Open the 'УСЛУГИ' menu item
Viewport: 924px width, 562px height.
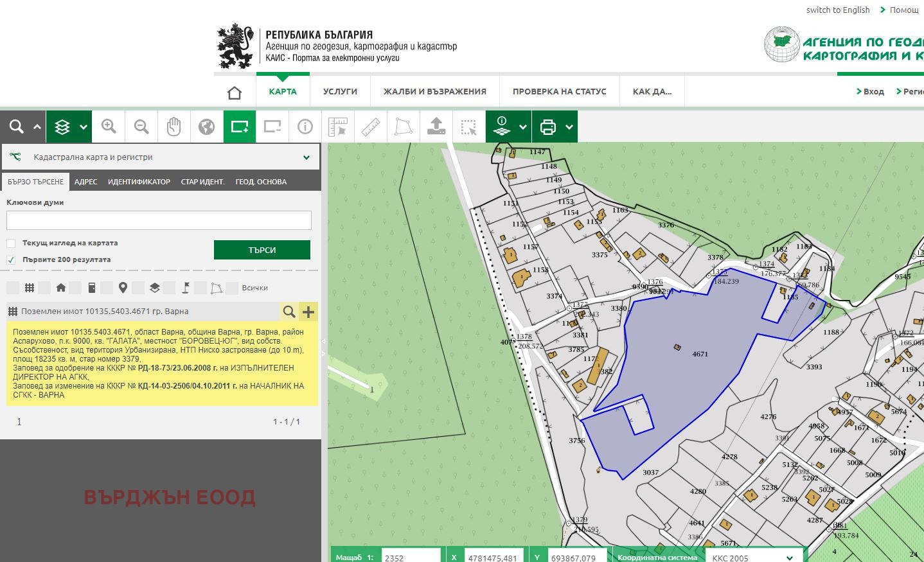pyautogui.click(x=340, y=92)
